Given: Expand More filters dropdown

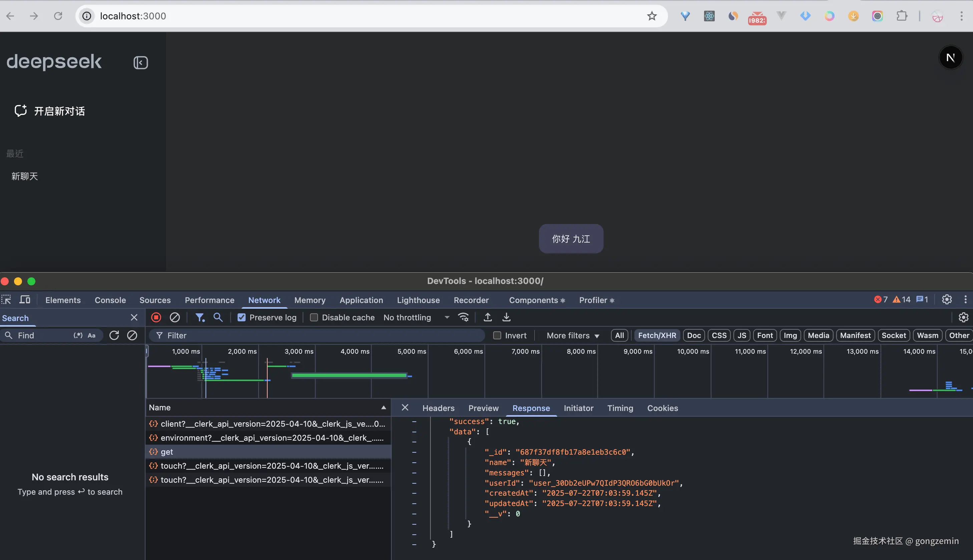Looking at the screenshot, I should tap(573, 335).
